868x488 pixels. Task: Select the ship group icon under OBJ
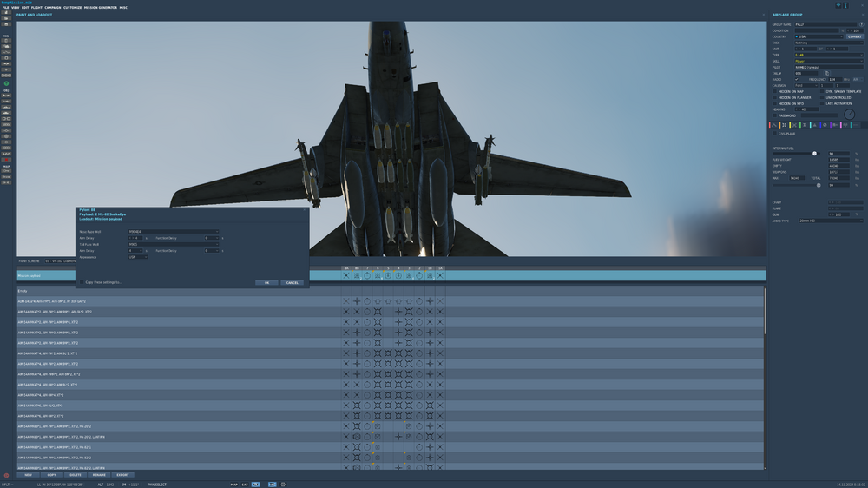tap(6, 107)
